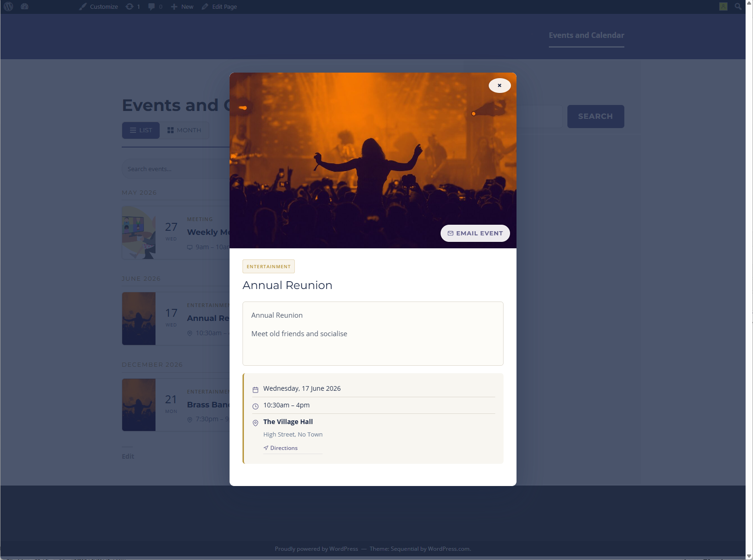Click the Weekly Meeting event title
The image size is (753, 560).
coord(208,232)
